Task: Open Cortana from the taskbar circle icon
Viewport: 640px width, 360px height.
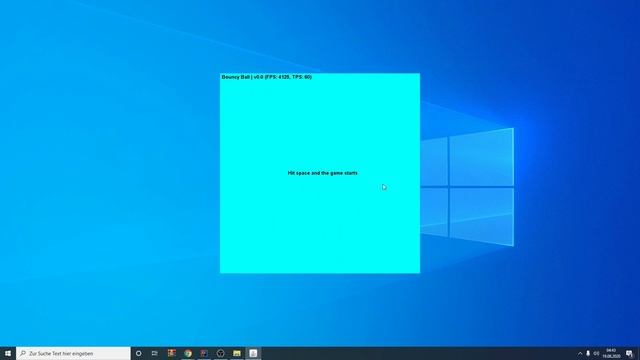Action: click(x=138, y=353)
